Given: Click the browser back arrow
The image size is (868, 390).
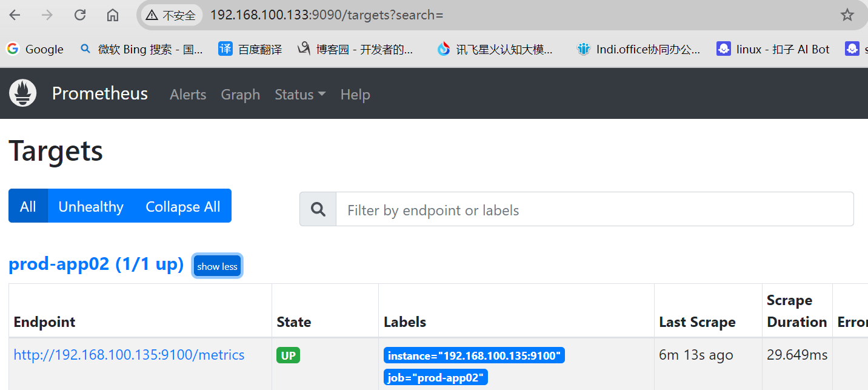Looking at the screenshot, I should (x=15, y=15).
